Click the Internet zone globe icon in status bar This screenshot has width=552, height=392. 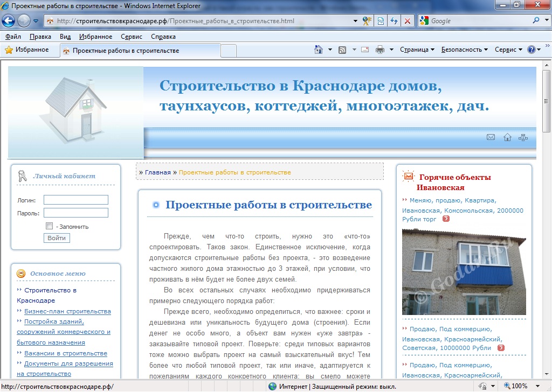click(x=272, y=387)
